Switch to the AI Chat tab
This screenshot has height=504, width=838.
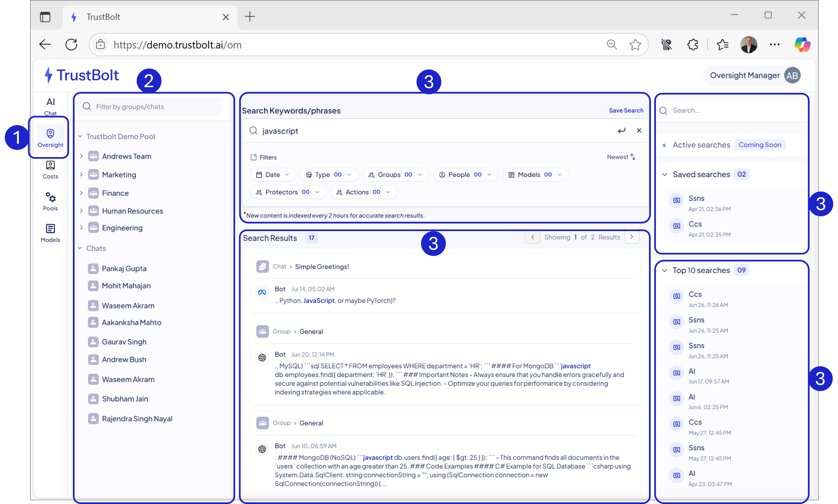click(50, 106)
